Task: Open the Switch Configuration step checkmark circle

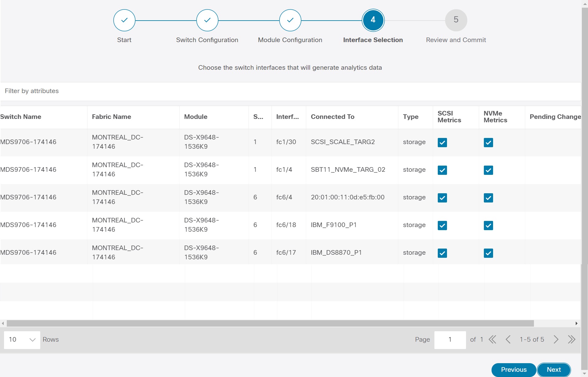Action: pos(207,20)
